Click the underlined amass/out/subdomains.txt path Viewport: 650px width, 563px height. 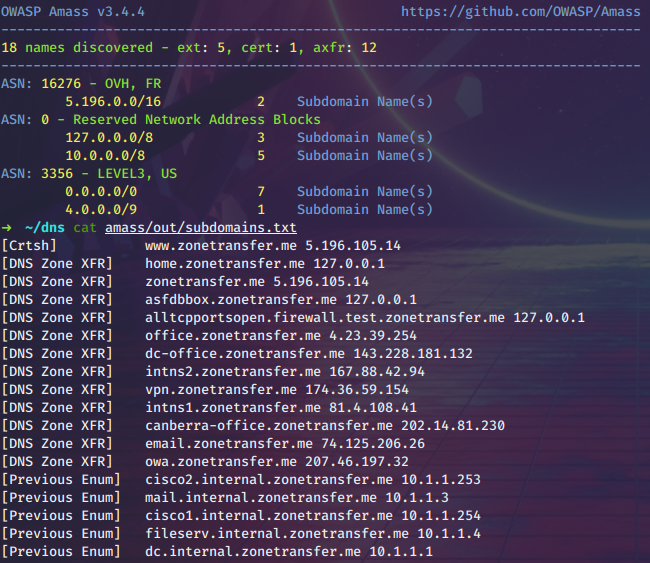200,227
